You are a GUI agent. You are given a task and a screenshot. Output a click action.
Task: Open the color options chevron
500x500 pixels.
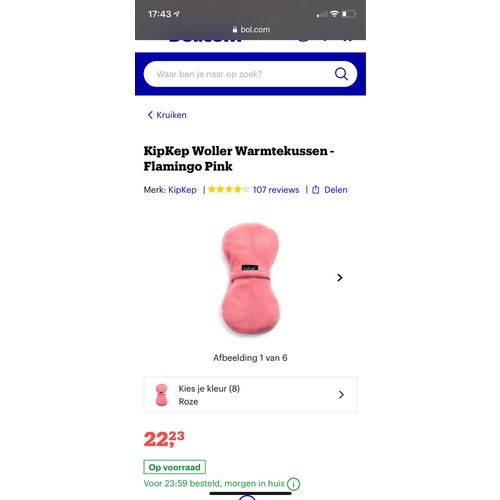tap(341, 395)
